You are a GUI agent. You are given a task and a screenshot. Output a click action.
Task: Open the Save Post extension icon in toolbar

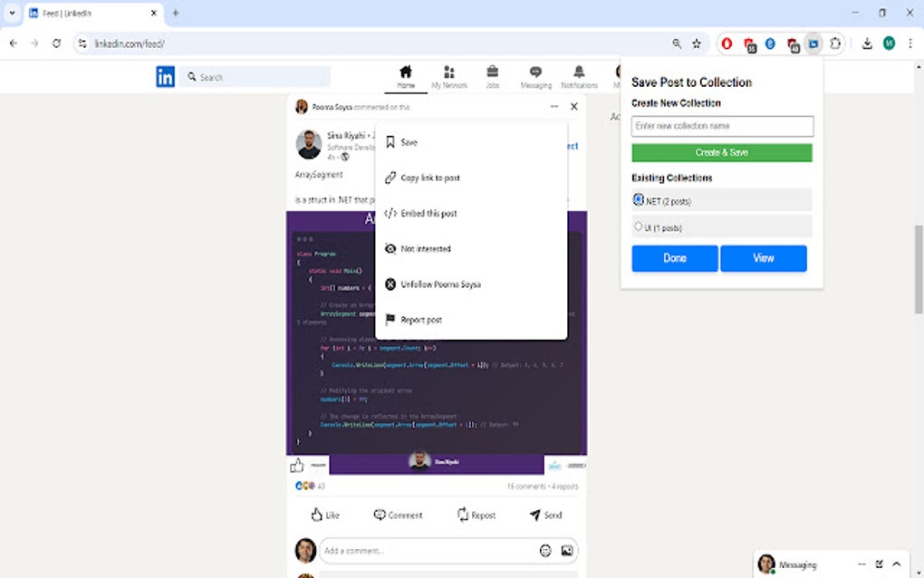click(x=813, y=43)
